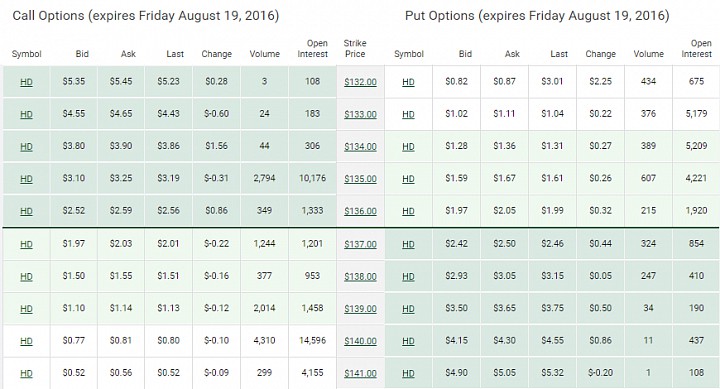Open the $133.00 strike price link
Screen dimensions: 720x389
[360, 114]
